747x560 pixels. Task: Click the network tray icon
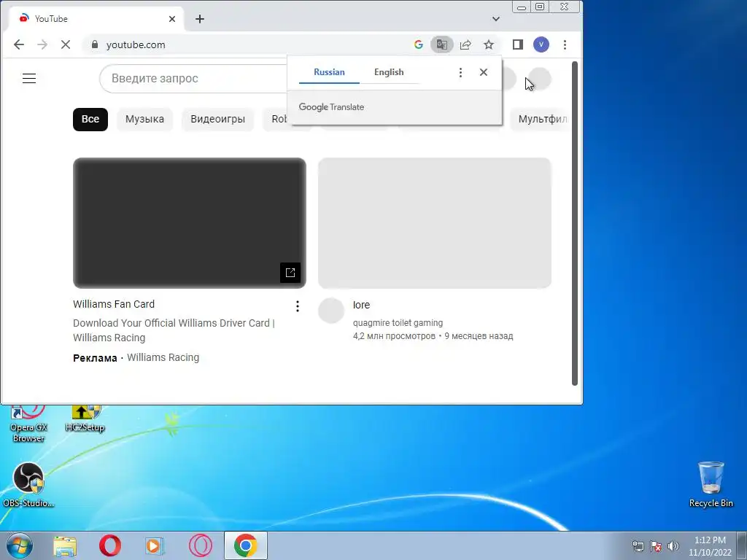638,546
